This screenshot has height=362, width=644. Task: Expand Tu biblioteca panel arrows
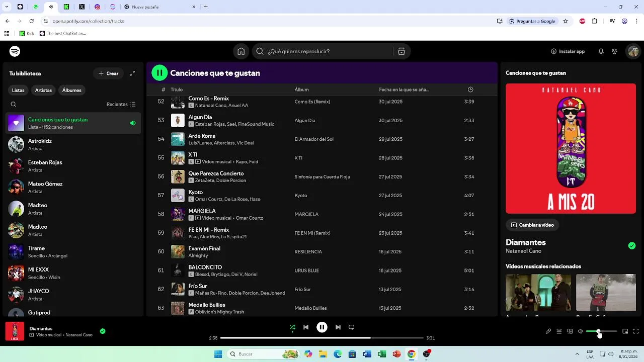click(132, 73)
